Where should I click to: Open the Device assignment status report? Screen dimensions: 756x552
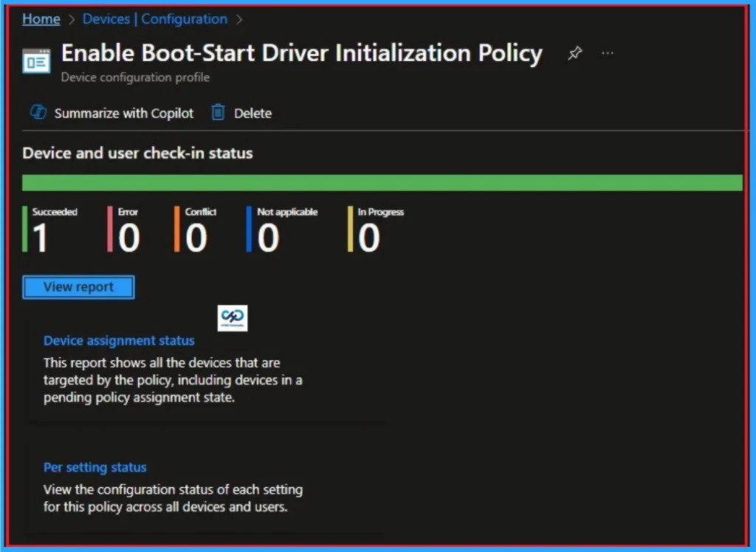click(x=119, y=340)
